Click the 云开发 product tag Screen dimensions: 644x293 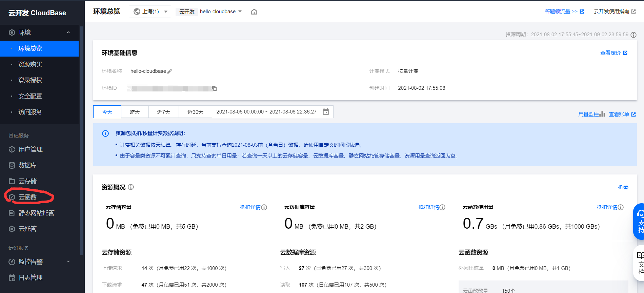click(187, 12)
